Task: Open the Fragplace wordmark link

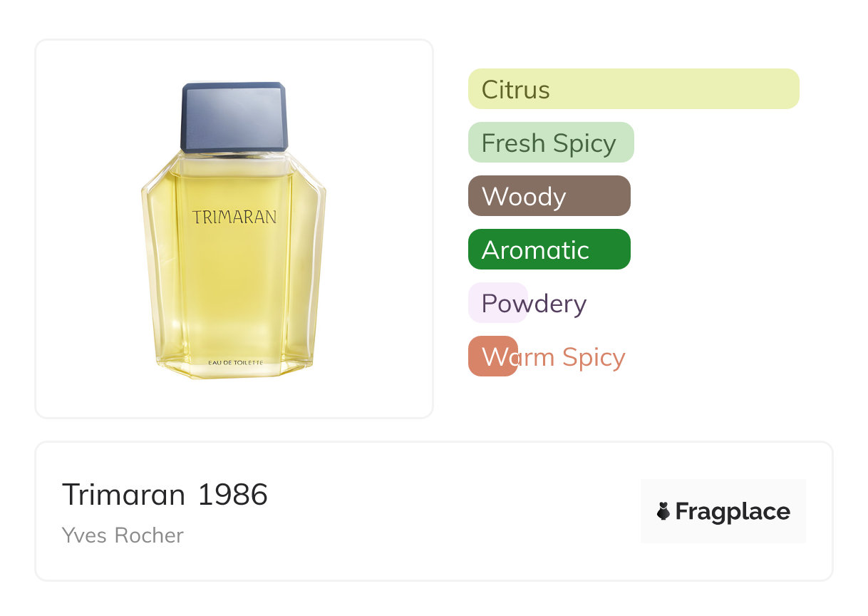Action: pos(733,511)
